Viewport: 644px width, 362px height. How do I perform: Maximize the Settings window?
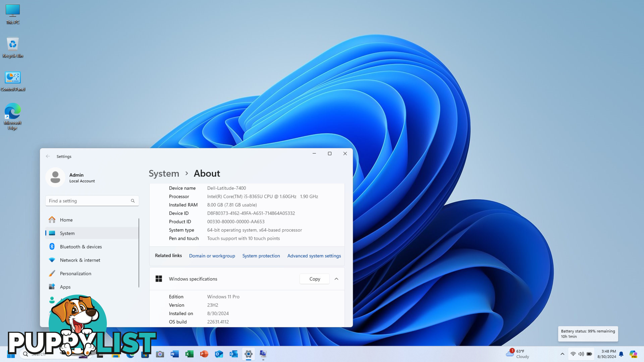[x=330, y=154]
